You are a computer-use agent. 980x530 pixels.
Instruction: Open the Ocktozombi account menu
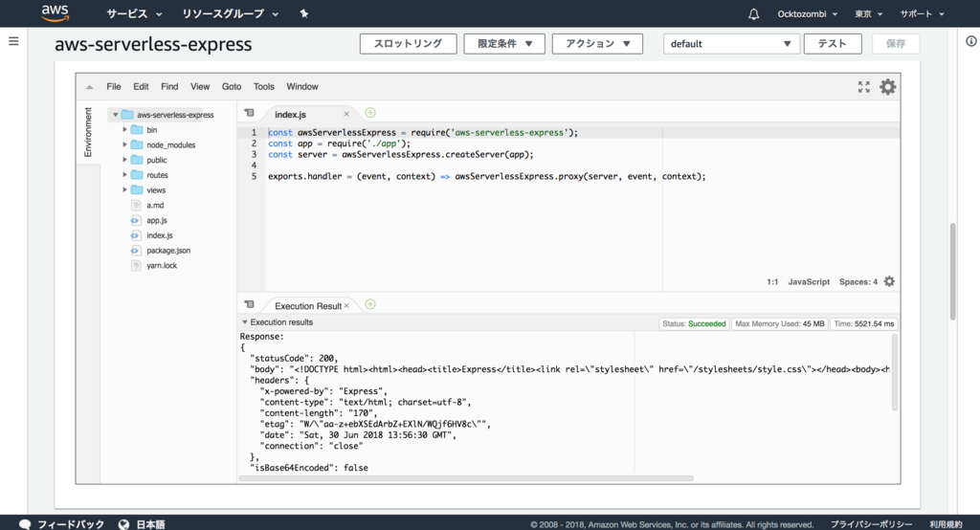click(x=807, y=13)
